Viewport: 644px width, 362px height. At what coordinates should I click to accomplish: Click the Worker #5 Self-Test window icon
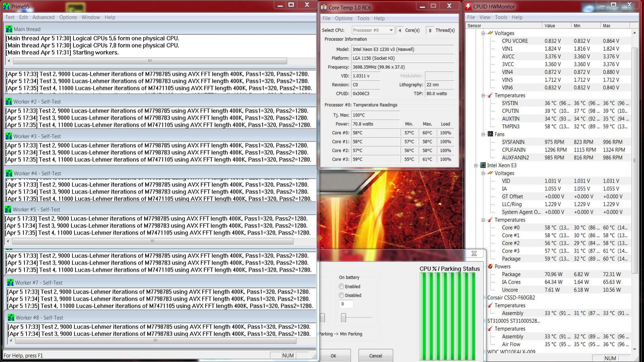pyautogui.click(x=8, y=209)
